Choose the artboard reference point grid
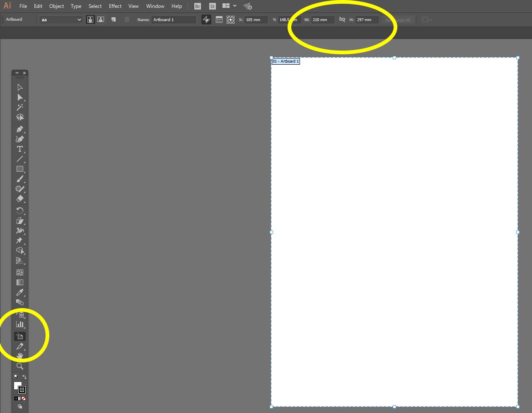Viewport: 532px width, 413px height. coord(231,19)
